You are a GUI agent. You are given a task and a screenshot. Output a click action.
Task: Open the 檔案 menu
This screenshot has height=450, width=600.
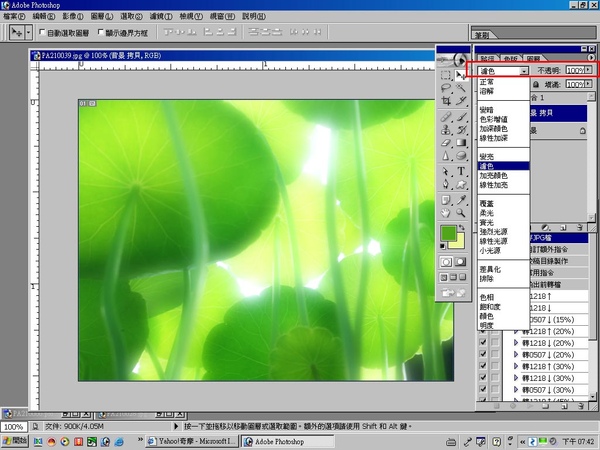point(14,16)
